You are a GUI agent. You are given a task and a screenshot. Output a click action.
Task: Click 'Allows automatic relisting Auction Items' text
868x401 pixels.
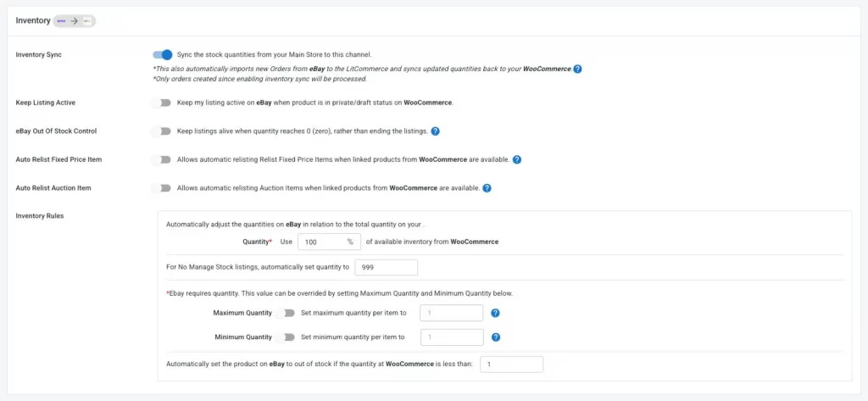pos(328,187)
